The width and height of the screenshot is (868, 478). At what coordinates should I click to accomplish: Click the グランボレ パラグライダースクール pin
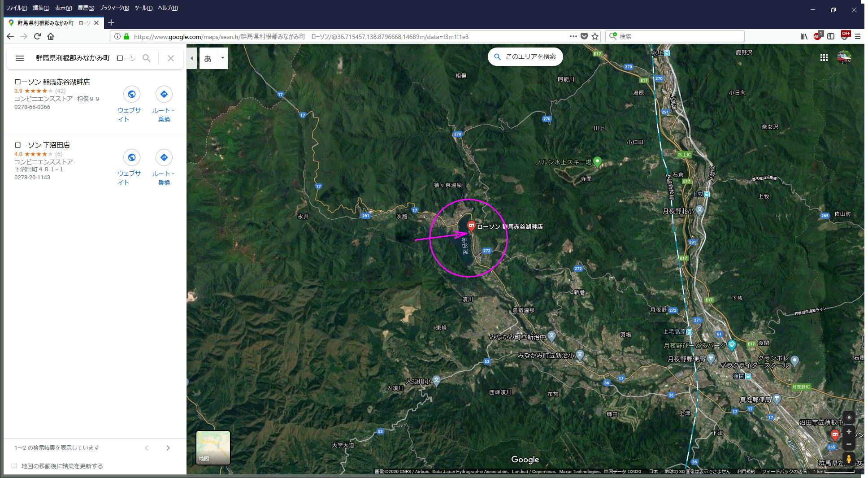click(795, 361)
